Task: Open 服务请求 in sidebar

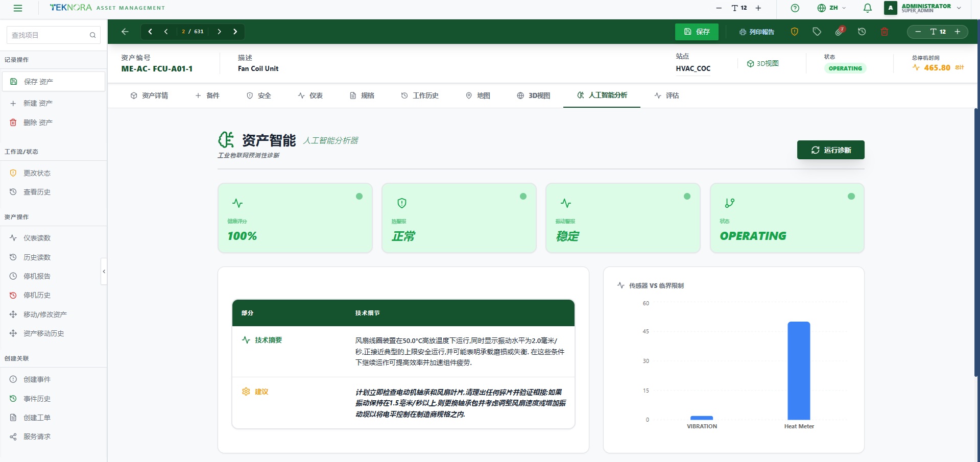Action: coord(53,436)
